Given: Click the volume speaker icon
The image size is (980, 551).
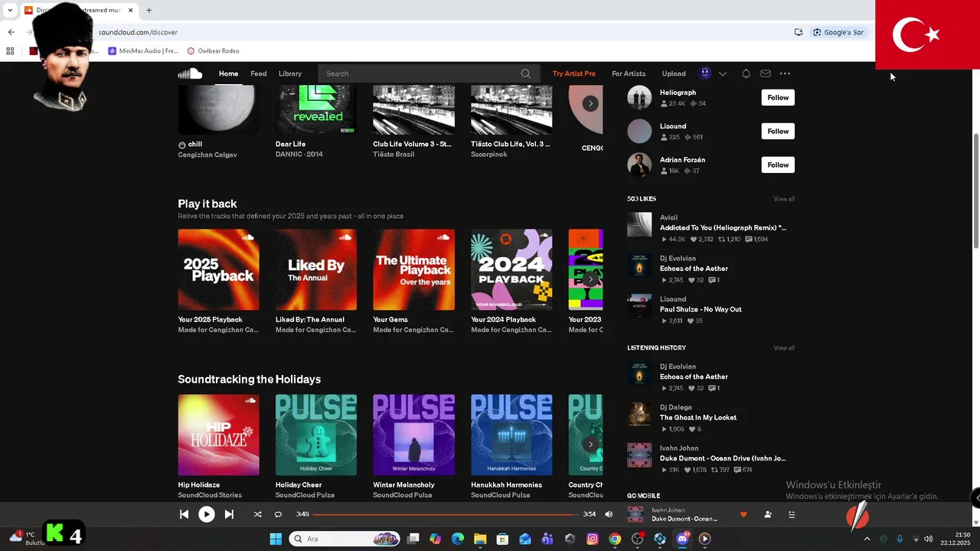Looking at the screenshot, I should (609, 514).
